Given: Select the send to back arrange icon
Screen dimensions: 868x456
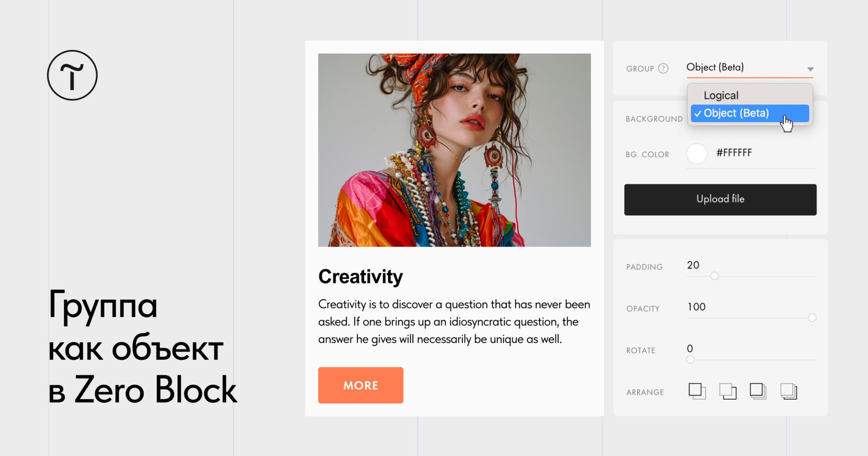Looking at the screenshot, I should click(788, 391).
